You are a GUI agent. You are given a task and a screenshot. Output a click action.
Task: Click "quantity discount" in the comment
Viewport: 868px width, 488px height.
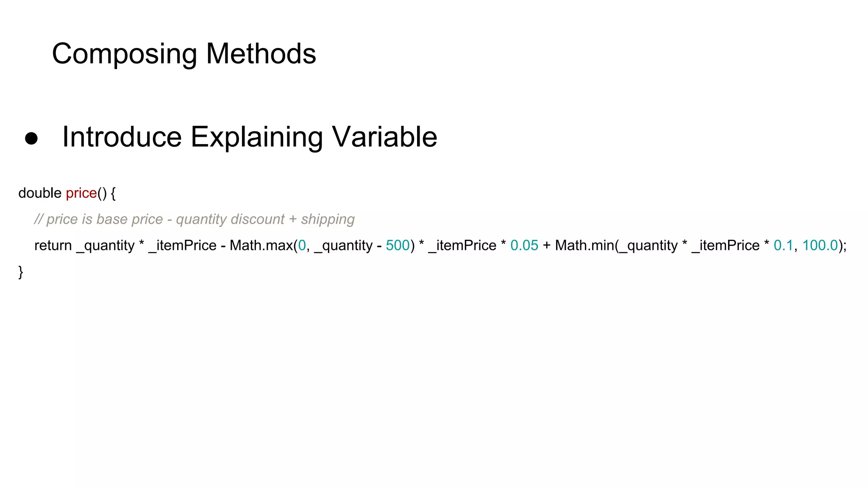[230, 219]
